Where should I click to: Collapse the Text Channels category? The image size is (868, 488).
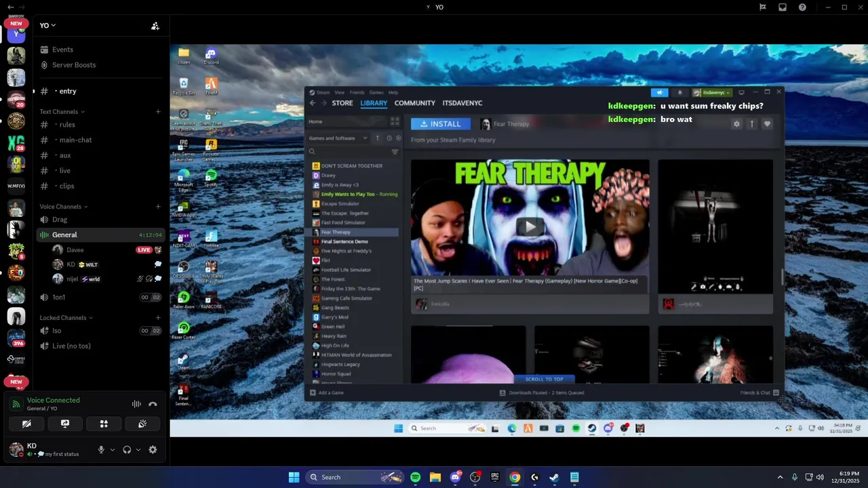pyautogui.click(x=62, y=112)
